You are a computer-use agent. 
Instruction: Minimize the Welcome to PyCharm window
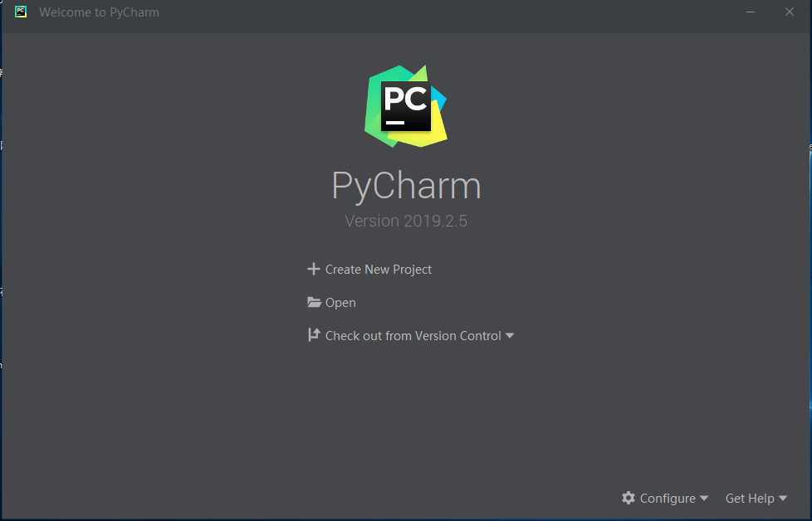click(751, 12)
